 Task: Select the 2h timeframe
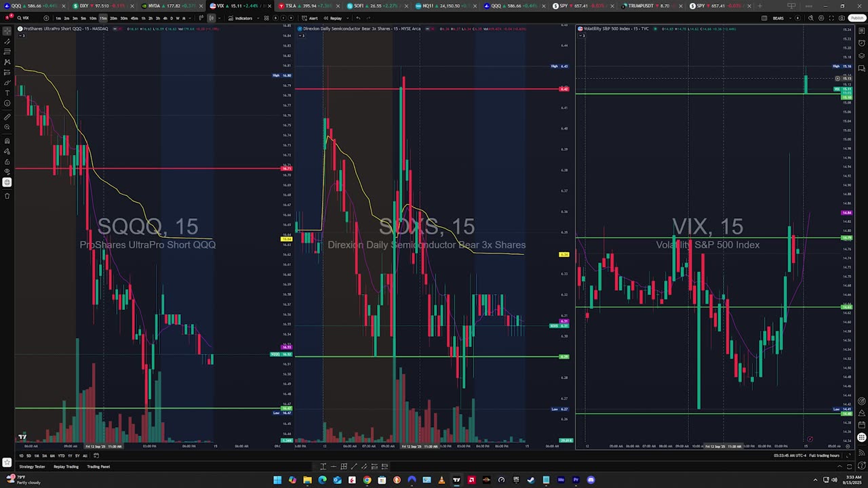click(151, 18)
